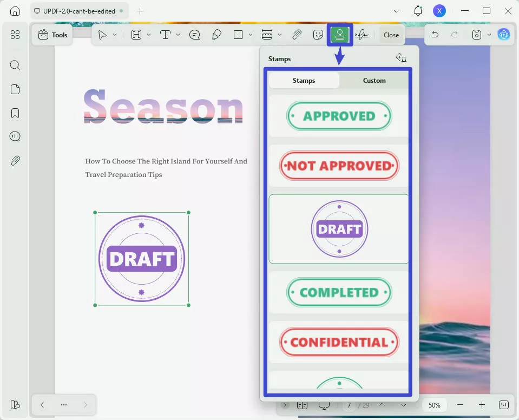
Task: Select the arrow selection tool
Action: tap(103, 34)
